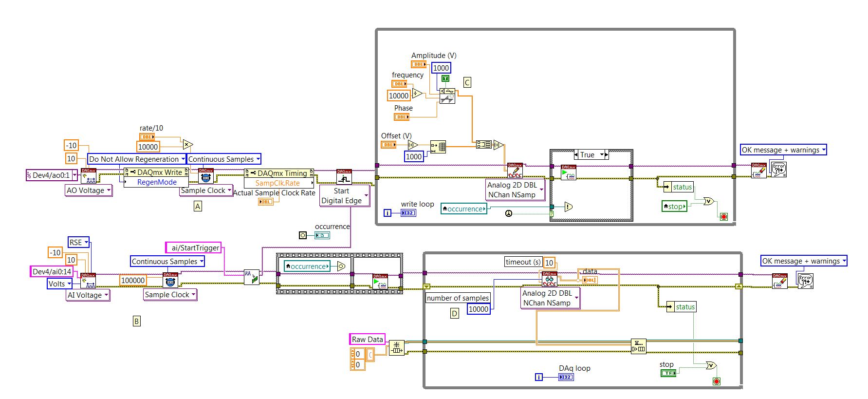
Task: Click DAQmx Start Task VI in sequence structure
Action: [x=380, y=282]
